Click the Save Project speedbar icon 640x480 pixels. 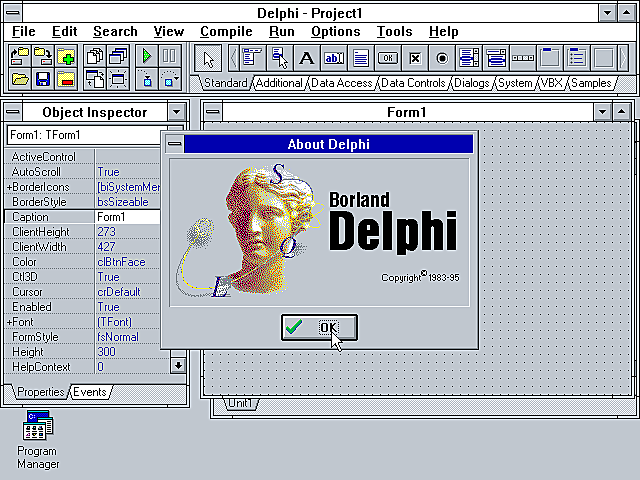pyautogui.click(x=42, y=56)
